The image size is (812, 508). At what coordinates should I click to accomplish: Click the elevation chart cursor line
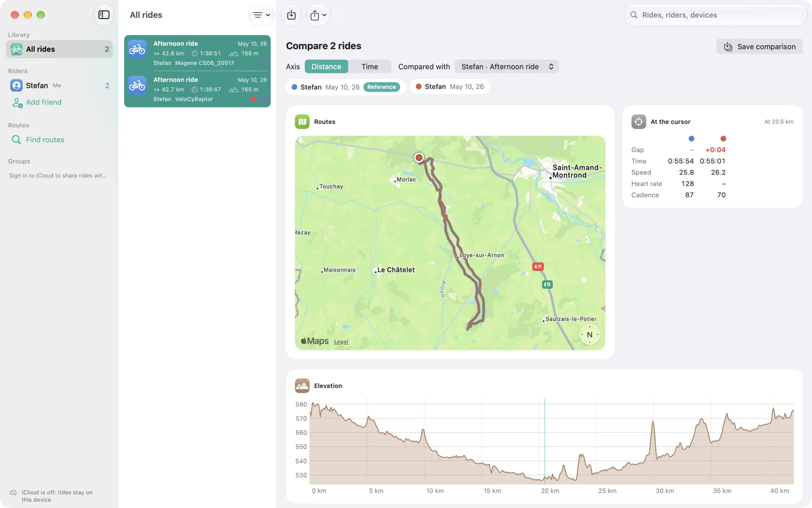tap(545, 441)
